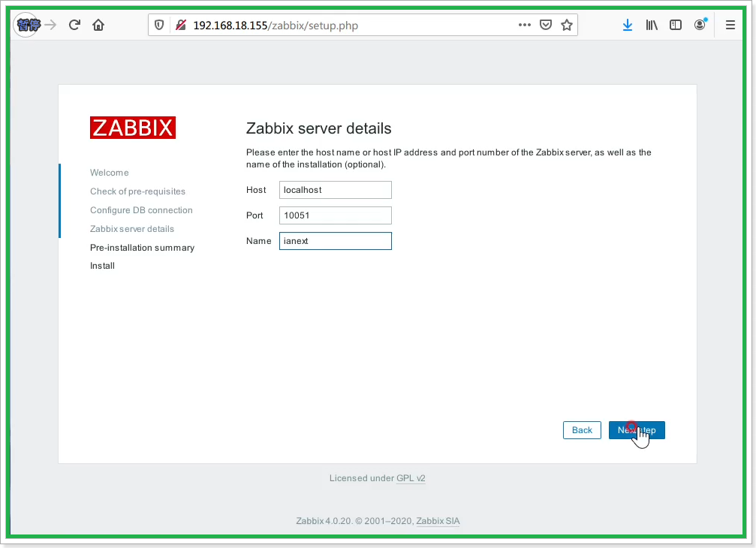
Task: Open the Firefox hamburger menu
Action: pyautogui.click(x=730, y=25)
